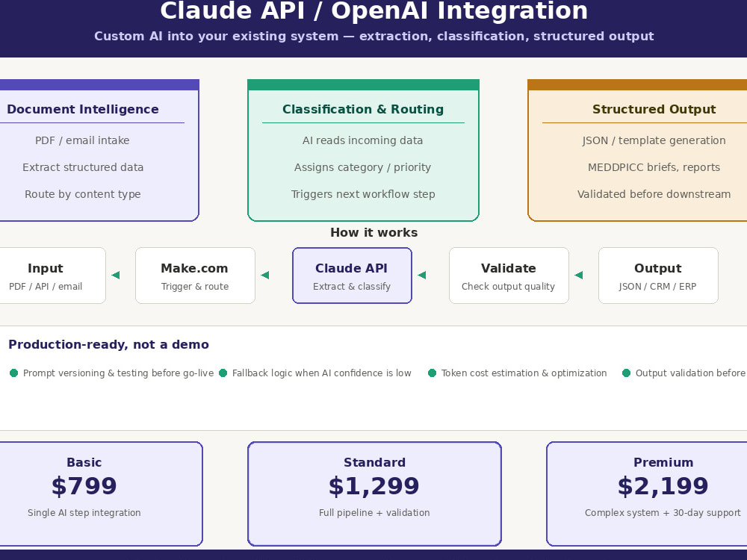The width and height of the screenshot is (747, 560).
Task: Click green bullet beside Output validation
Action: click(627, 373)
